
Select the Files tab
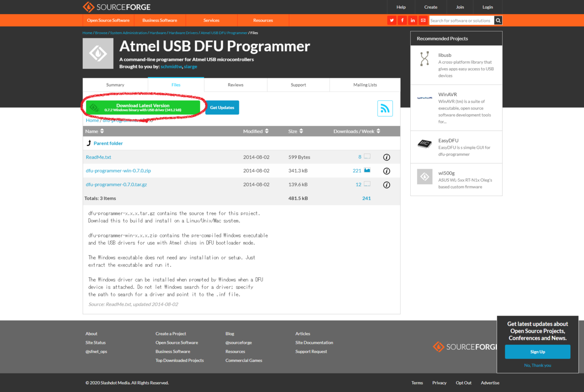pos(176,85)
